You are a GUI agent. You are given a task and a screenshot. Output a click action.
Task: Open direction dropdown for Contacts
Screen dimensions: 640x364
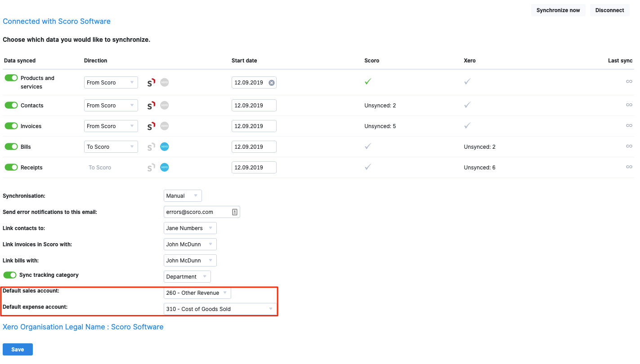click(x=111, y=106)
